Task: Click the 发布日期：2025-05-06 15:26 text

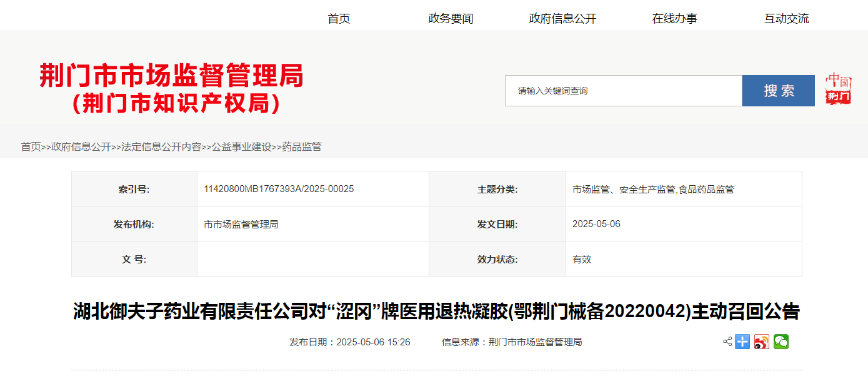Action: [x=349, y=342]
